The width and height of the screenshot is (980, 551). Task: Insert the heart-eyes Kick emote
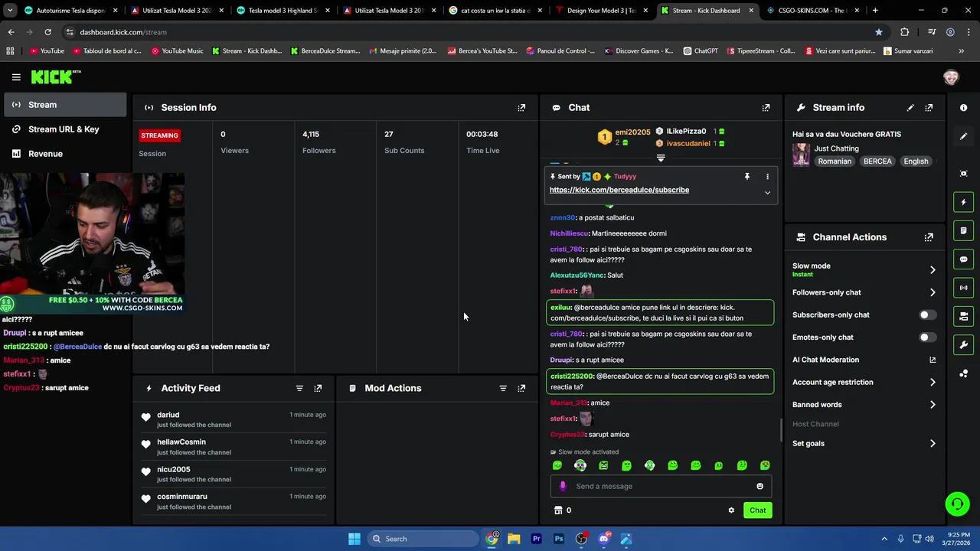[x=765, y=465]
